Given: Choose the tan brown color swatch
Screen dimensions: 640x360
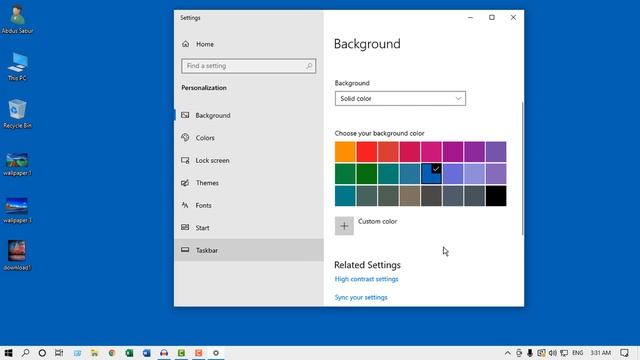Looking at the screenshot, I should click(x=409, y=196).
